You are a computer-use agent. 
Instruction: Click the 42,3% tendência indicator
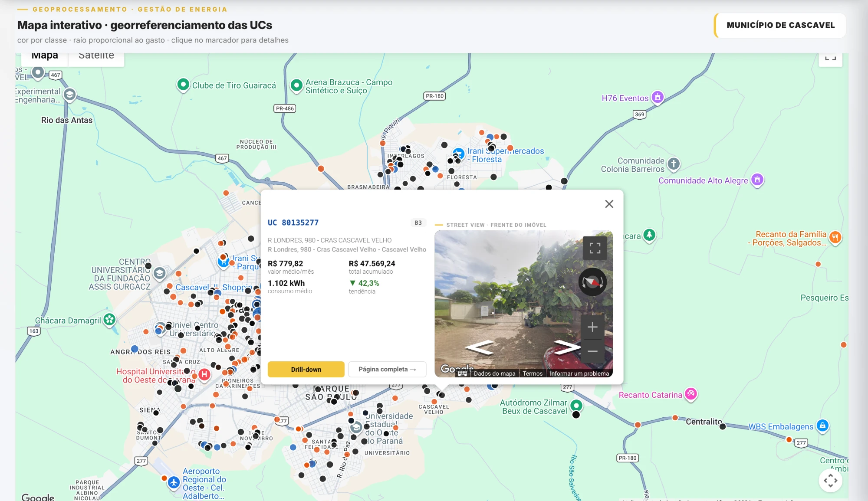click(364, 283)
